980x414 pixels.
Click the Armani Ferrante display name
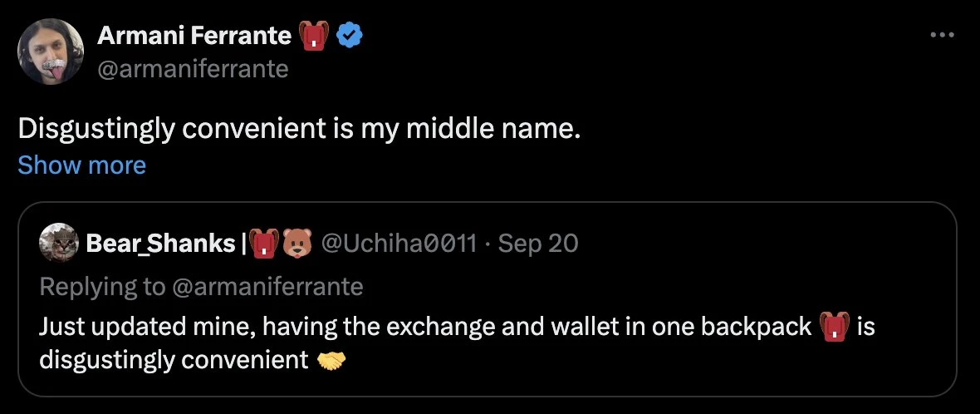194,36
